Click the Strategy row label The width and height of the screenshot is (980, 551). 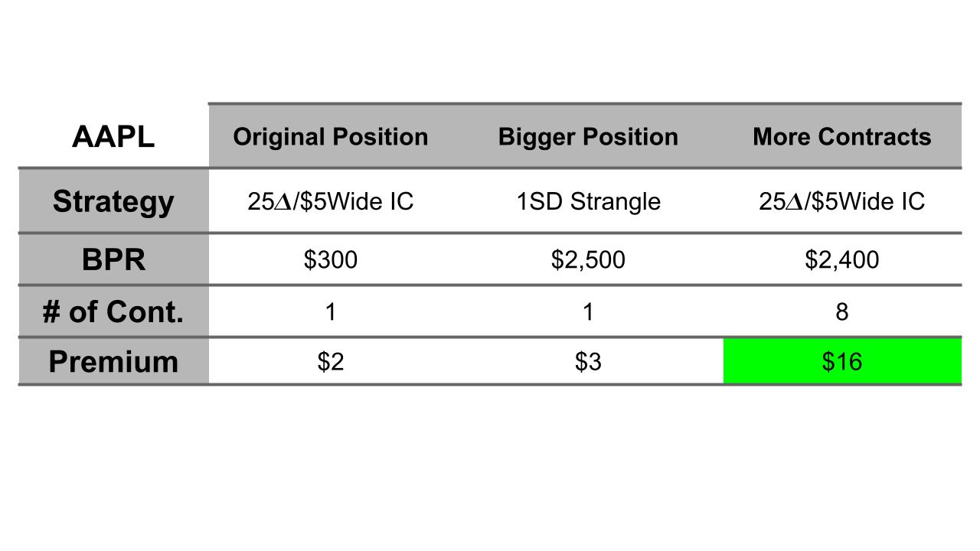113,201
